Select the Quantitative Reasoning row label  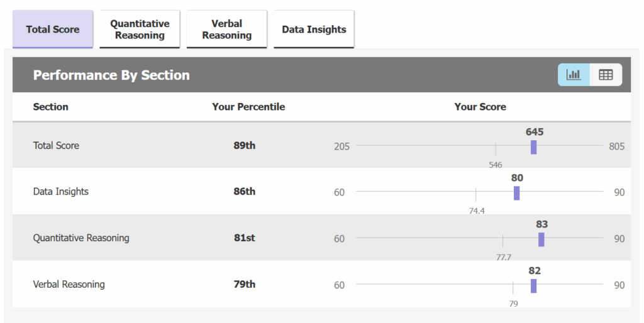pyautogui.click(x=81, y=238)
